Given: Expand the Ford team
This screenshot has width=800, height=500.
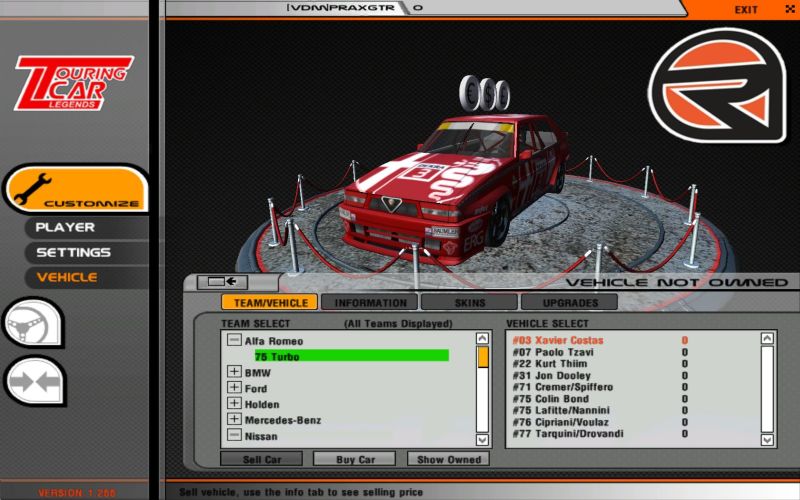Looking at the screenshot, I should click(x=234, y=387).
